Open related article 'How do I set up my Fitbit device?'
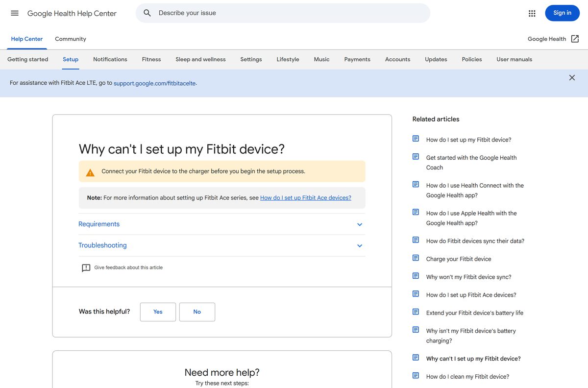The image size is (588, 388). [x=468, y=140]
